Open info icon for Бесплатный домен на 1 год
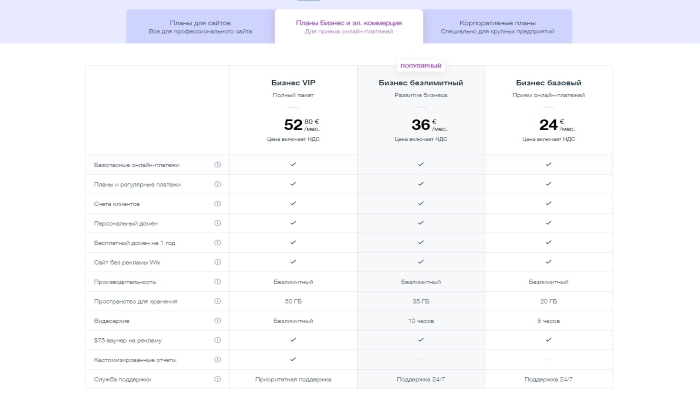The height and width of the screenshot is (400, 700). click(217, 243)
